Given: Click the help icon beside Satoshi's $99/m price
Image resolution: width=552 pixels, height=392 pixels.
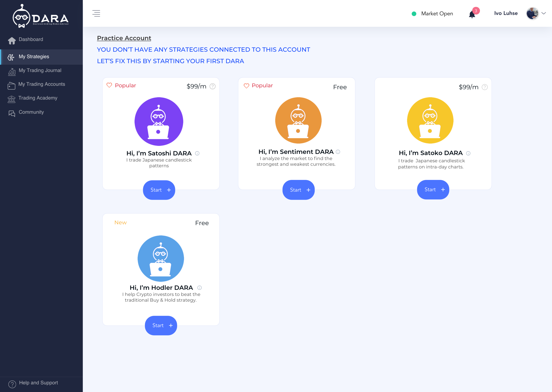Looking at the screenshot, I should pyautogui.click(x=212, y=86).
